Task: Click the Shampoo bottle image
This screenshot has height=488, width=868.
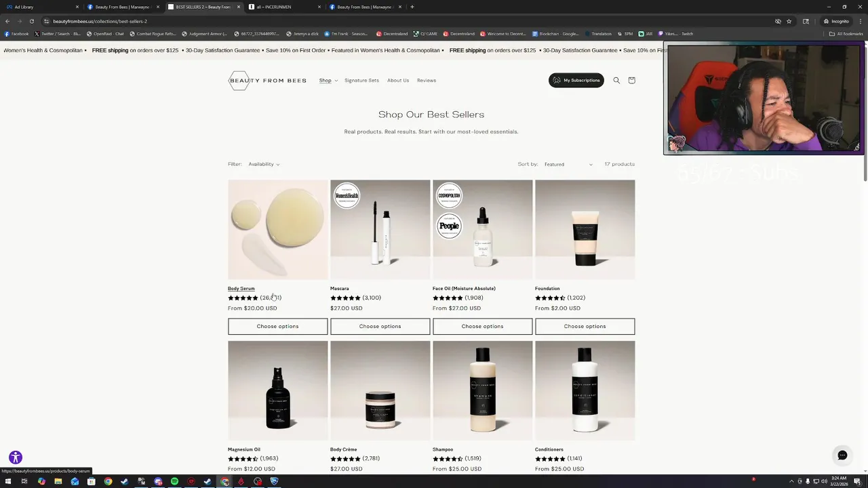Action: 482,390
